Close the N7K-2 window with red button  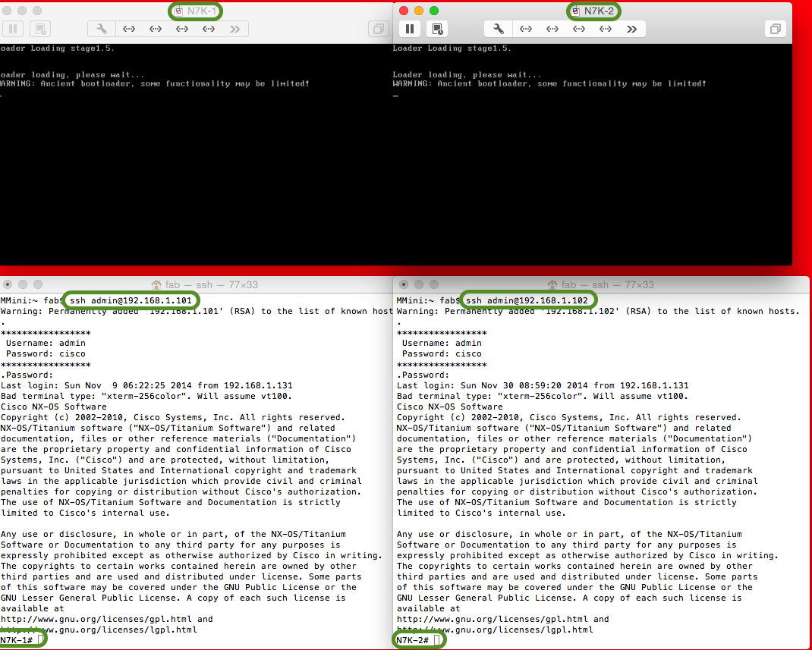[x=404, y=11]
